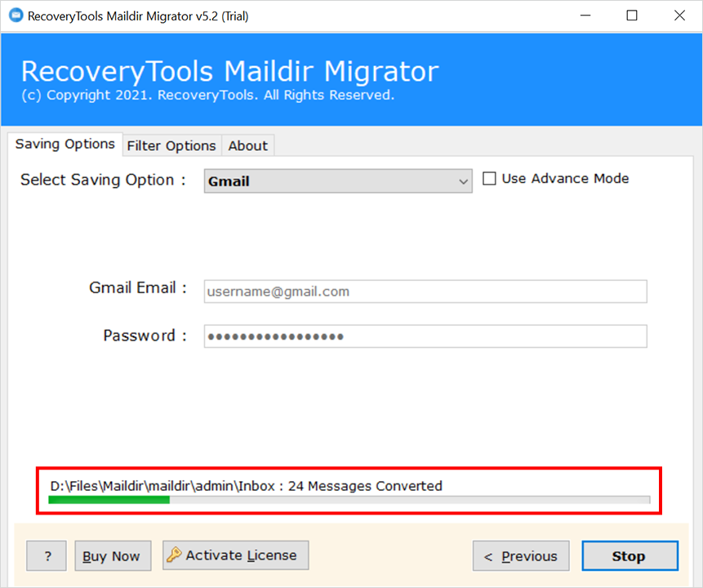
Task: Open the Filter Options tab
Action: pyautogui.click(x=171, y=146)
